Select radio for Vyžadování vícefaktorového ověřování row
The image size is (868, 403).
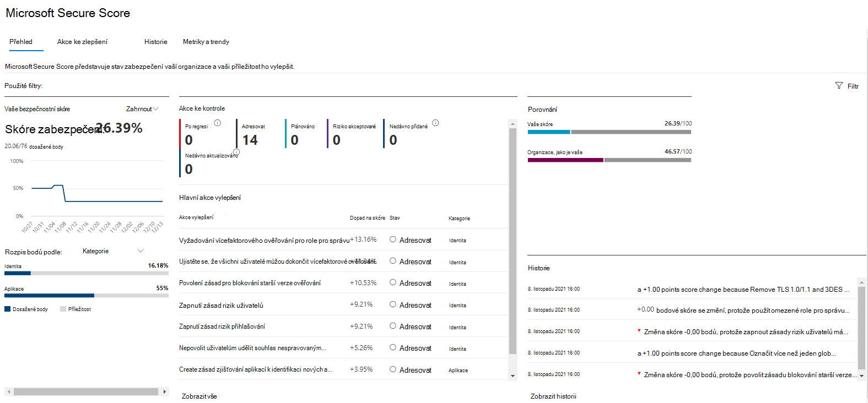tap(393, 239)
